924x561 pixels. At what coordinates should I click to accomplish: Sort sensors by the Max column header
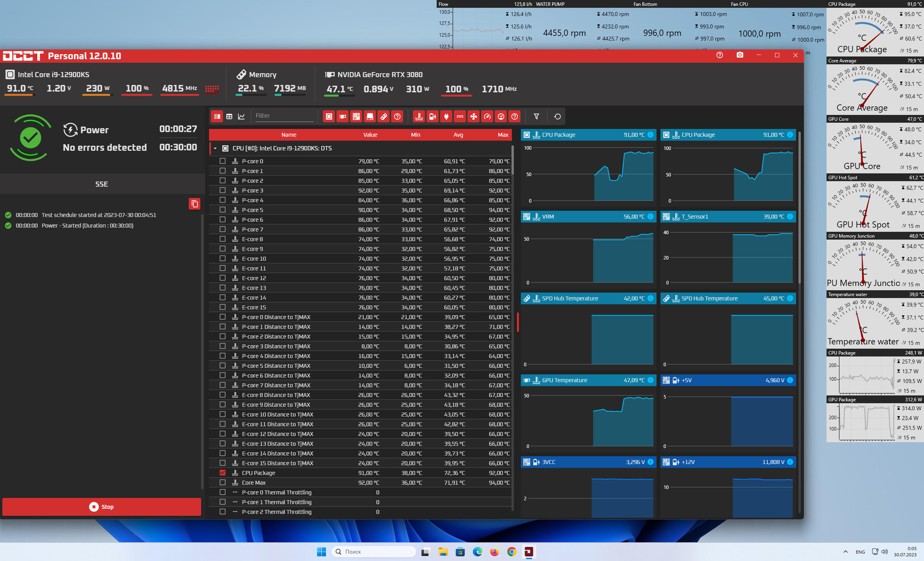503,135
